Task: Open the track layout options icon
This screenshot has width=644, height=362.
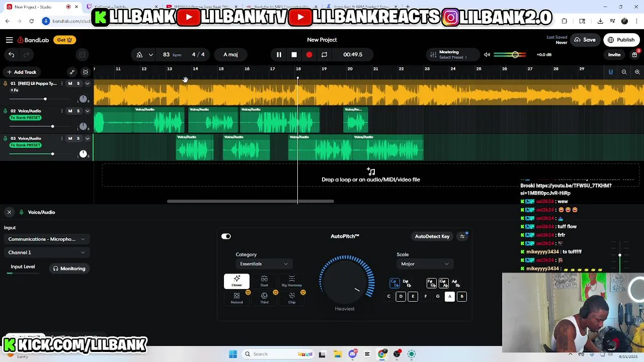Action: click(x=86, y=72)
